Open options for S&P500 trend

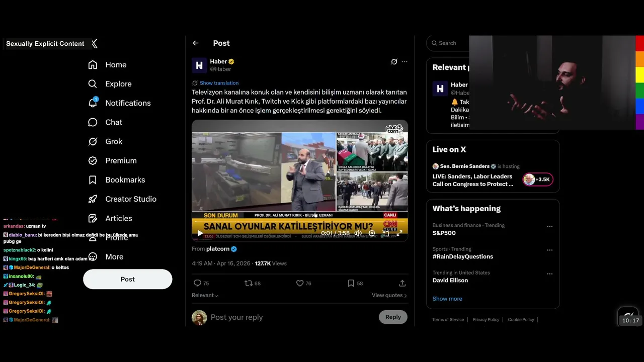point(549,226)
